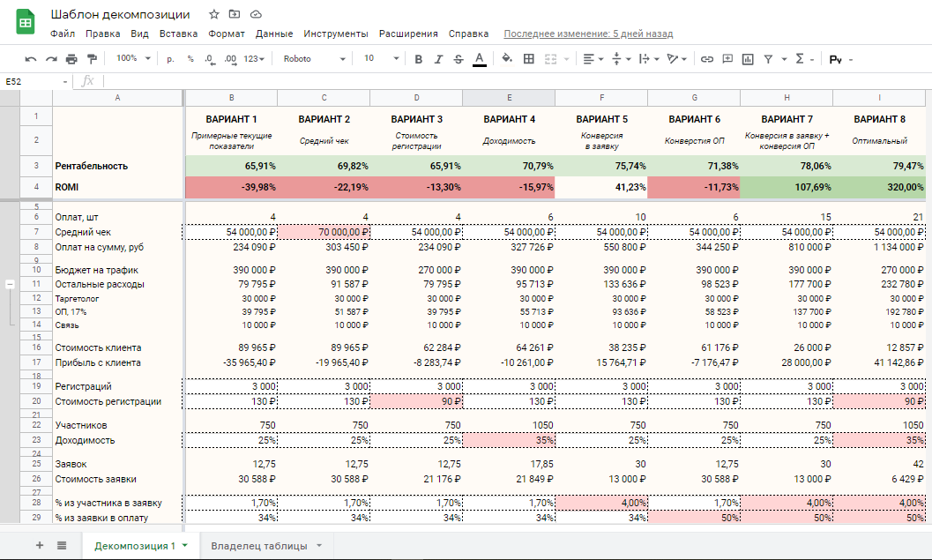This screenshot has width=932, height=560.
Task: Open the borders tool
Action: click(528, 59)
